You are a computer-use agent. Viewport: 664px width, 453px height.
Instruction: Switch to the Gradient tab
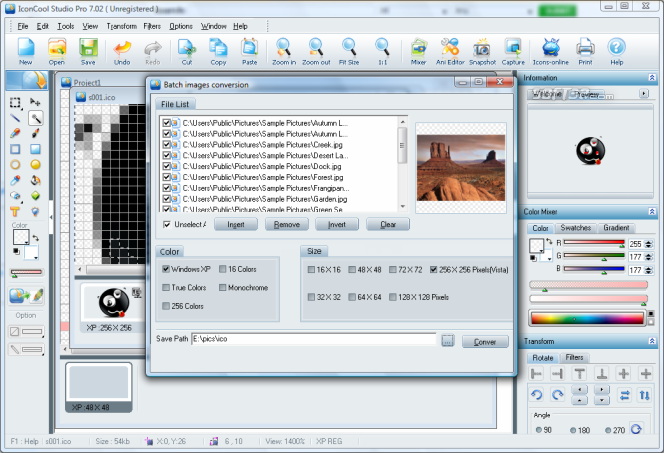(616, 228)
